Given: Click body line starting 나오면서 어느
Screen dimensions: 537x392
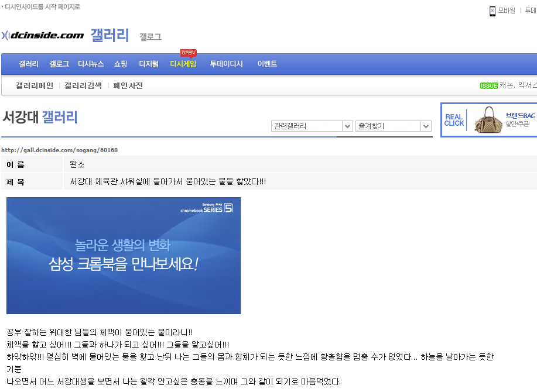Looking at the screenshot, I should click(x=174, y=381).
